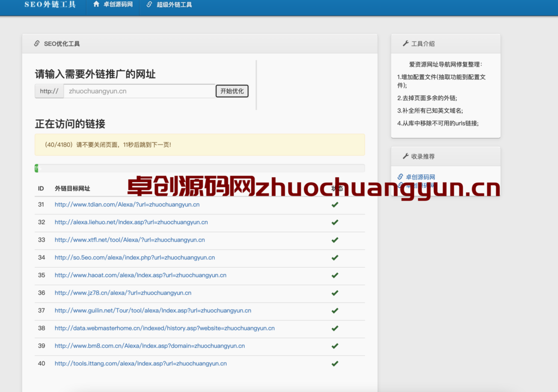Open the tdian.com Alexa link
Screen dimensions: 558x392
pos(127,204)
